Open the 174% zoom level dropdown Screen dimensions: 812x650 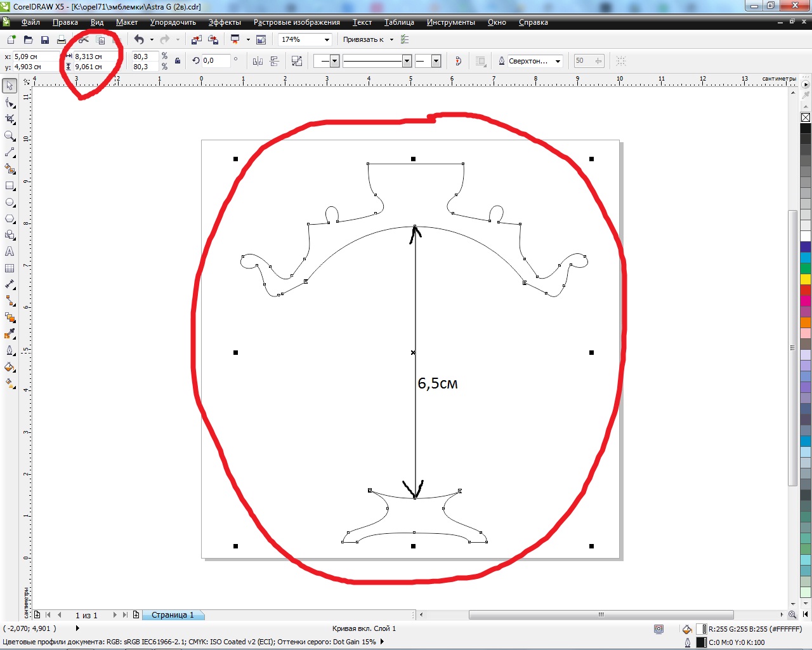(x=327, y=40)
